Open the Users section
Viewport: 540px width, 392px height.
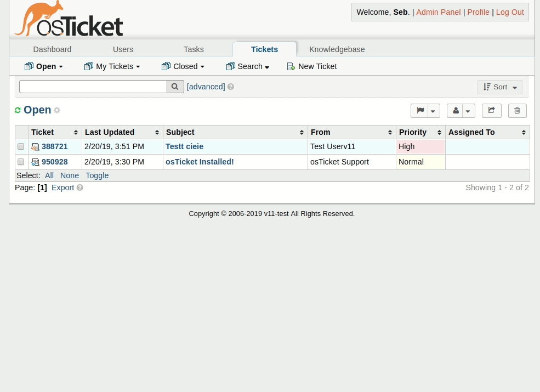pos(123,49)
